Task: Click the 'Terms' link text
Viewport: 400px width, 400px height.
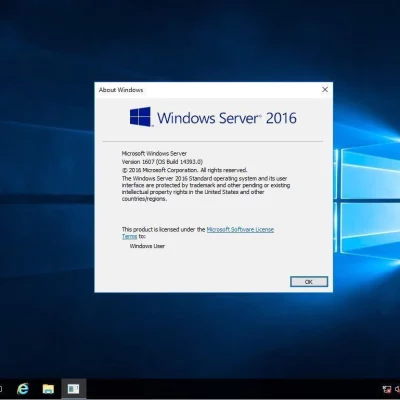Action: point(129,236)
